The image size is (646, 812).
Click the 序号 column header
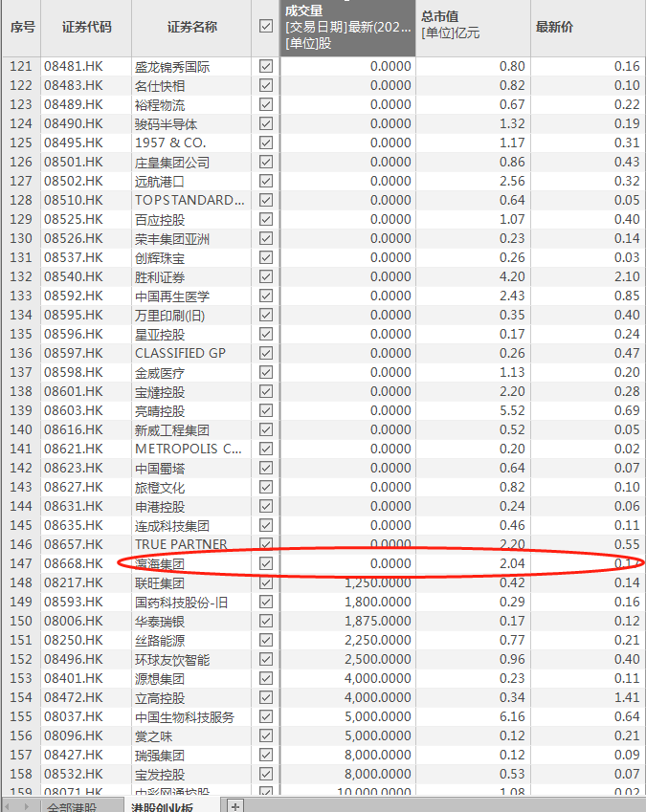click(22, 27)
